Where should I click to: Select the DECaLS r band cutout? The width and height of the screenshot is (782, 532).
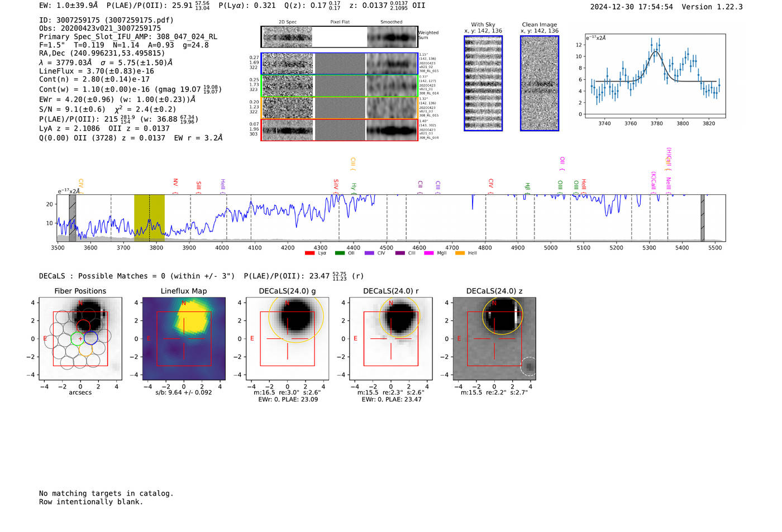(x=391, y=338)
